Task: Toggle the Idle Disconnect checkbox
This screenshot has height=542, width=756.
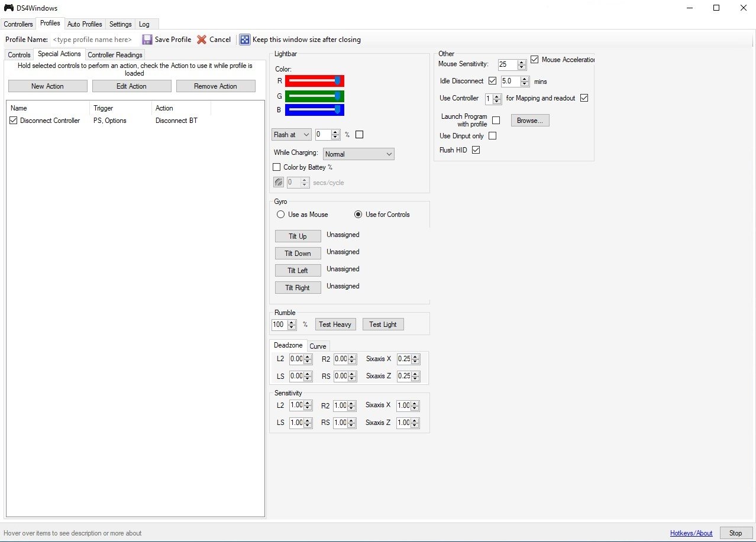Action: pyautogui.click(x=493, y=81)
